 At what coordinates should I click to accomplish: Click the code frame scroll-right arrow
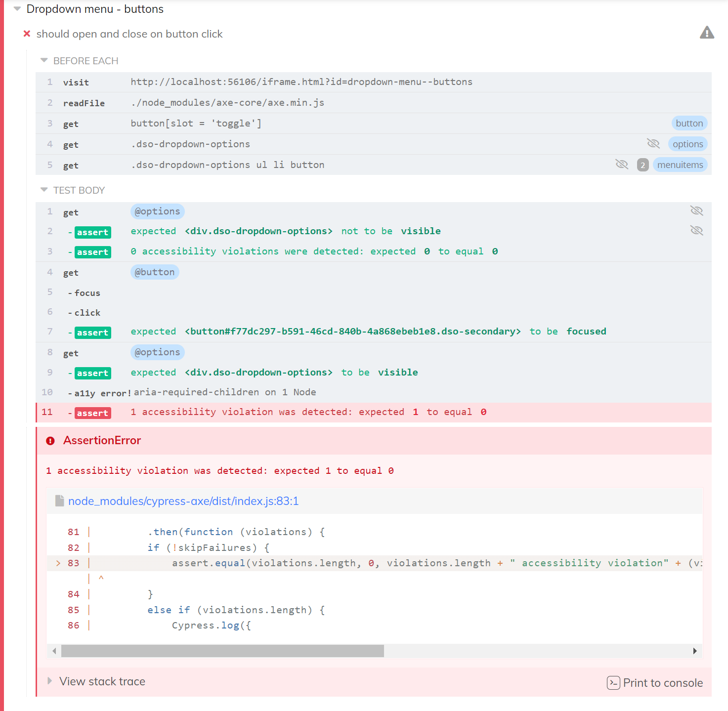pos(695,651)
